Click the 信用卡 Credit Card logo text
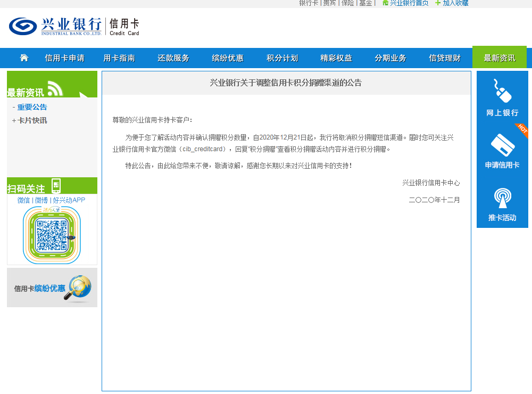 (124, 27)
